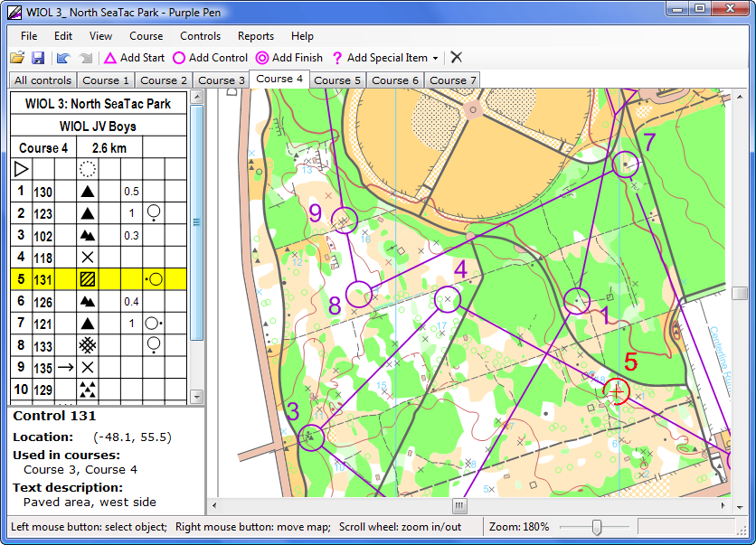Click the map's horizontal scrollbar thumb
The width and height of the screenshot is (756, 545).
pos(459,506)
